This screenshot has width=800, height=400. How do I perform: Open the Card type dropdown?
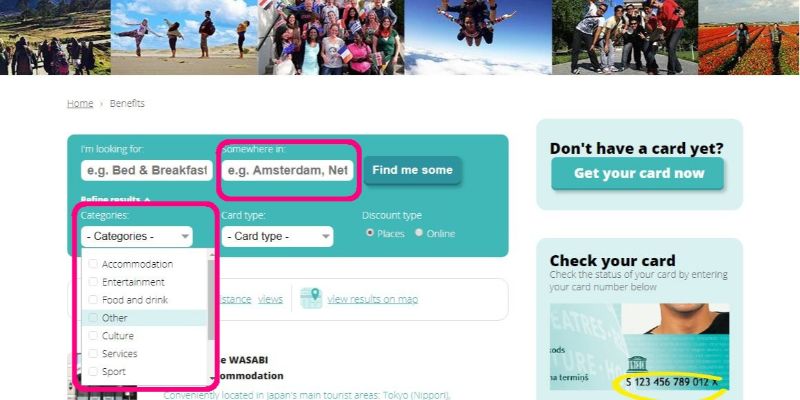(277, 237)
